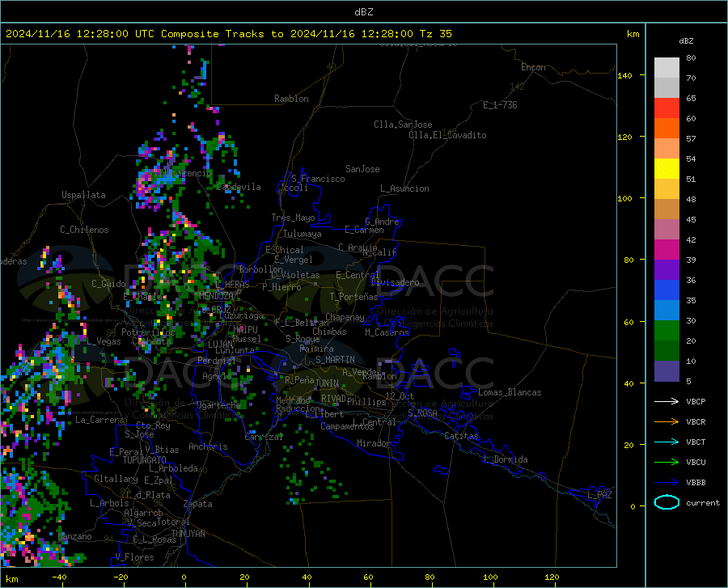Click the 'Clla.SanJose' map label
Screen dimensions: 728x588
click(x=403, y=125)
